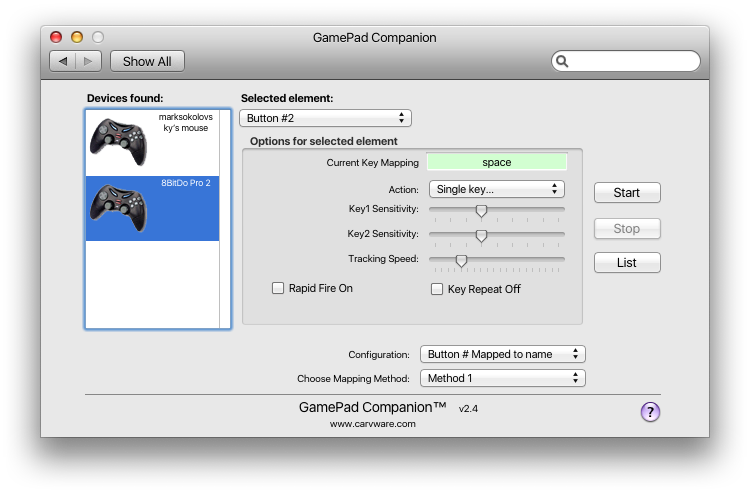Viewport: 750px width, 493px height.
Task: Click the search text field
Action: tap(632, 61)
